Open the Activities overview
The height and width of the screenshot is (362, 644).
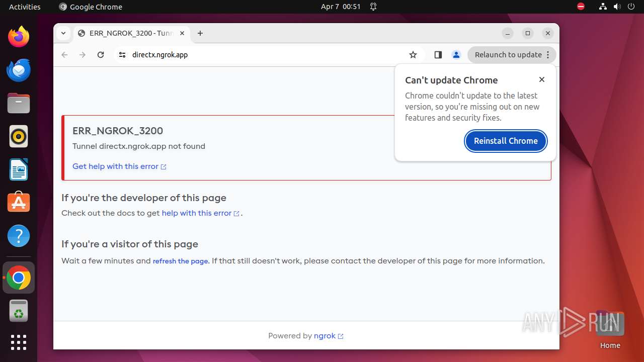[25, 7]
